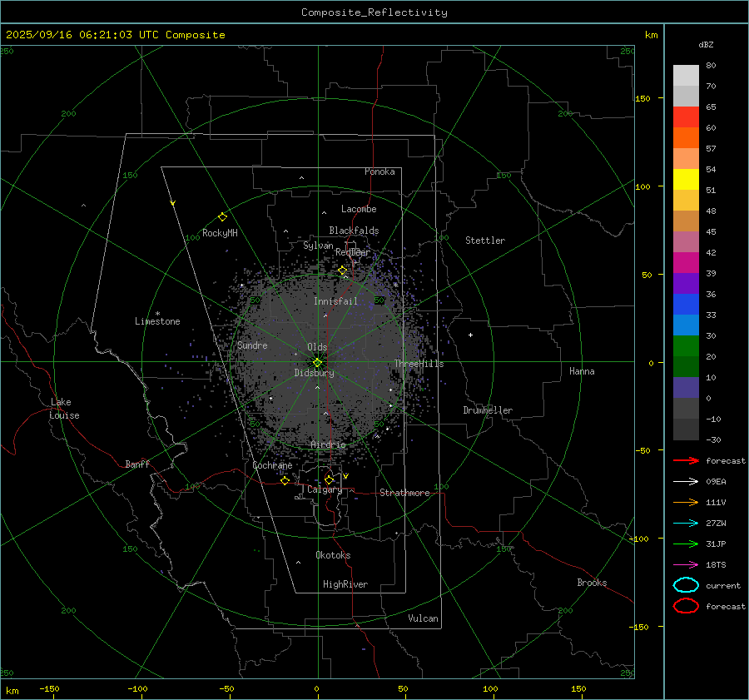Select the Blackfalds label
The width and height of the screenshot is (749, 700).
pyautogui.click(x=354, y=231)
